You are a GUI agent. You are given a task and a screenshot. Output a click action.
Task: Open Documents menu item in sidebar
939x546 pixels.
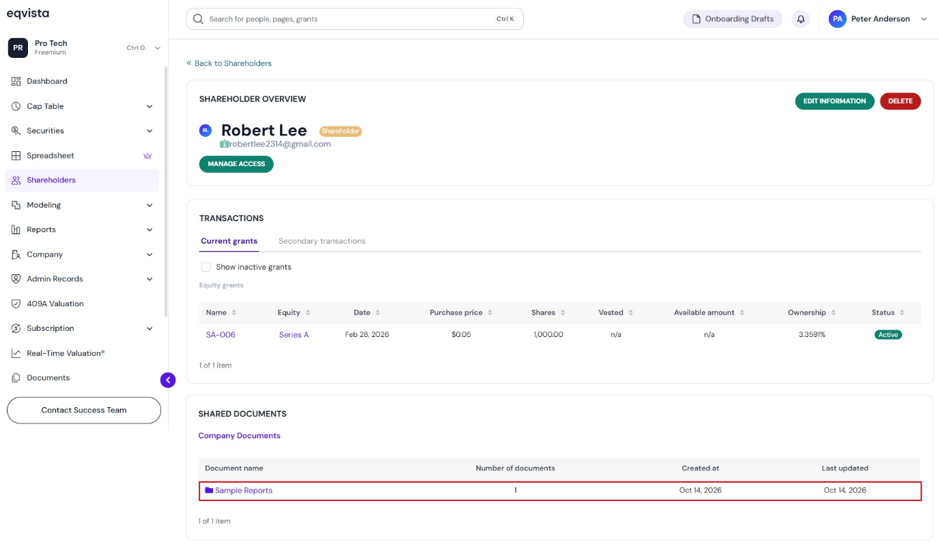[48, 378]
